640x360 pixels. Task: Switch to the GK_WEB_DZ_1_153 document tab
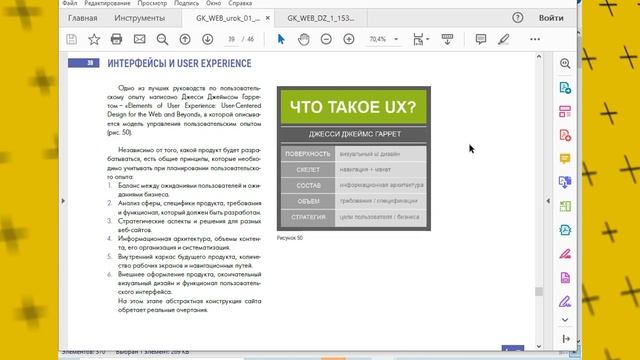[321, 18]
